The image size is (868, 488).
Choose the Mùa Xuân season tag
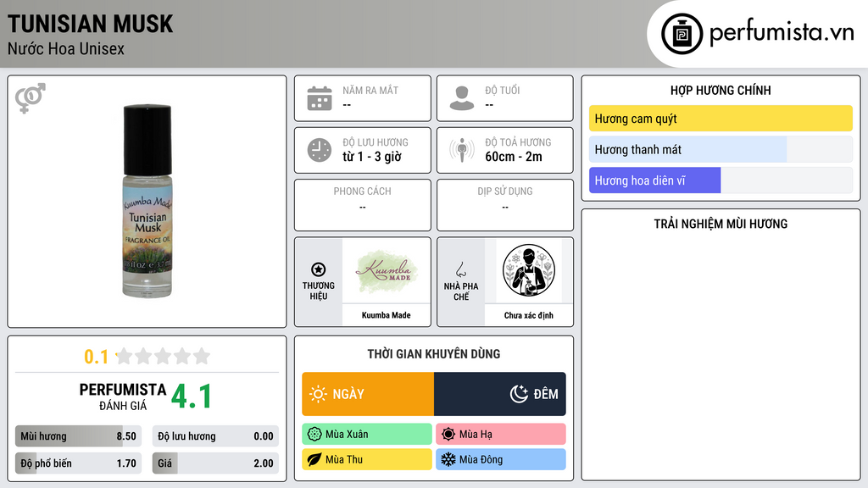tap(367, 435)
